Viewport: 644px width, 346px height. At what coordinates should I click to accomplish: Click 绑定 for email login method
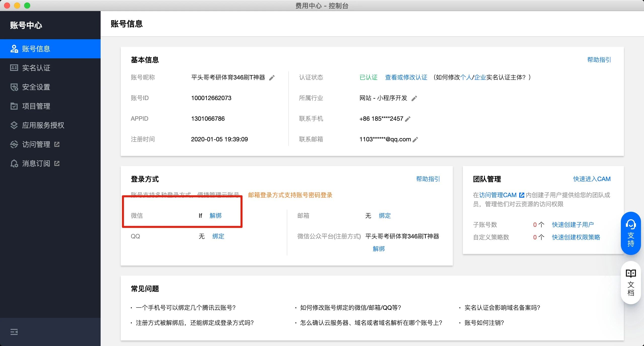385,215
